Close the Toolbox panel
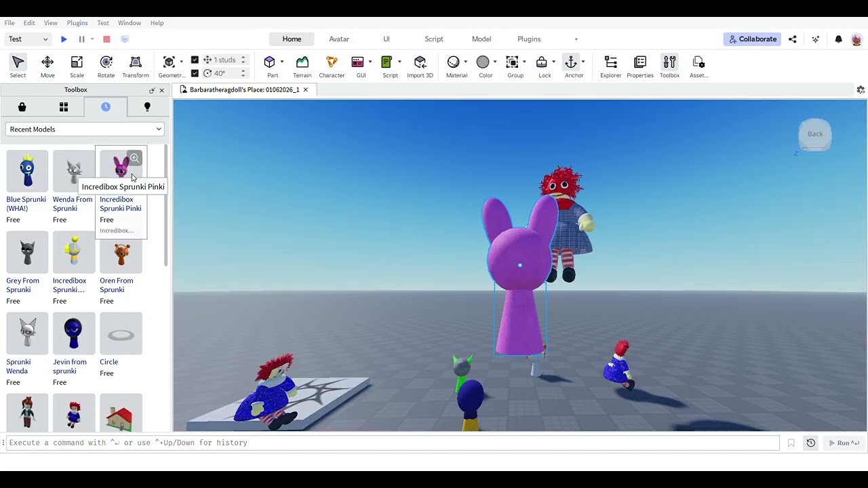Screen dimensions: 868x488 point(161,90)
